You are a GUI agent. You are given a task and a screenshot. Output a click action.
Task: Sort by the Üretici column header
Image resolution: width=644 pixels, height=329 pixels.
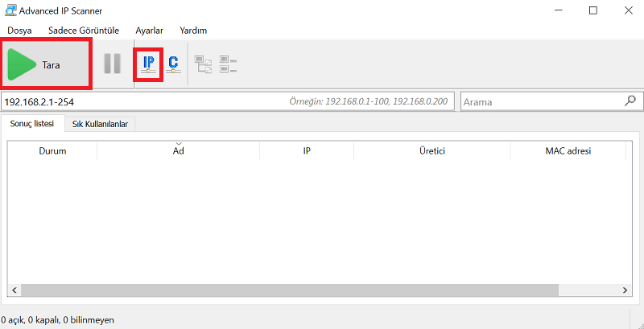[432, 150]
